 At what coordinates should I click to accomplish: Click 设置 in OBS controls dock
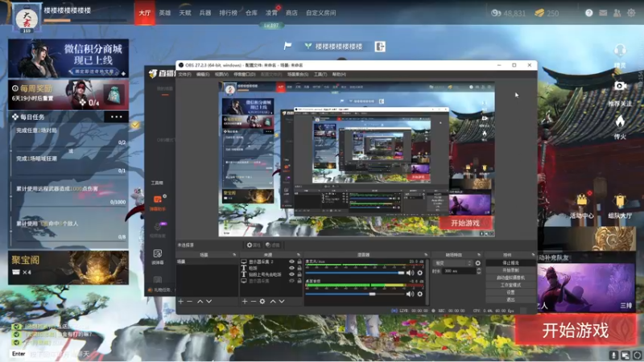point(510,292)
